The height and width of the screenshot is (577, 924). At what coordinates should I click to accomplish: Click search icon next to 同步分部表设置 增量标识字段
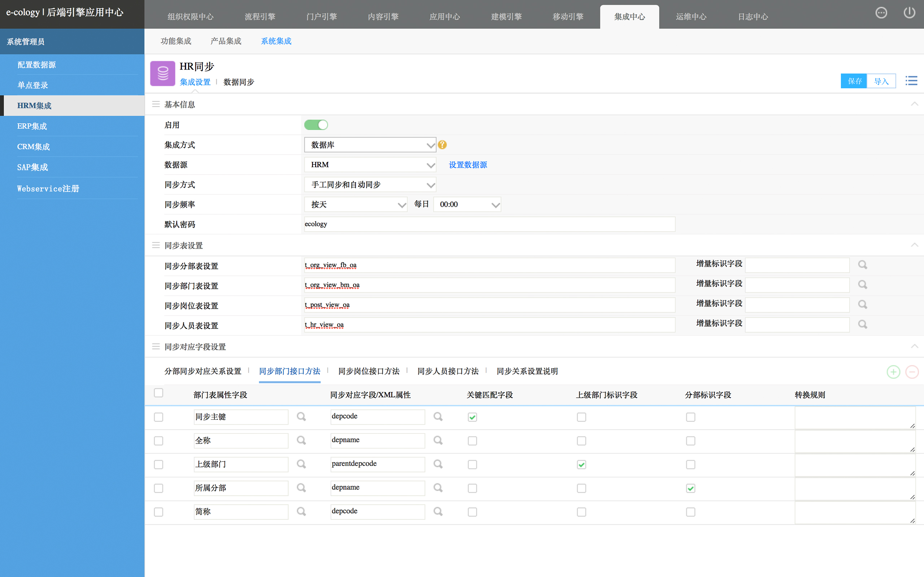pyautogui.click(x=862, y=265)
